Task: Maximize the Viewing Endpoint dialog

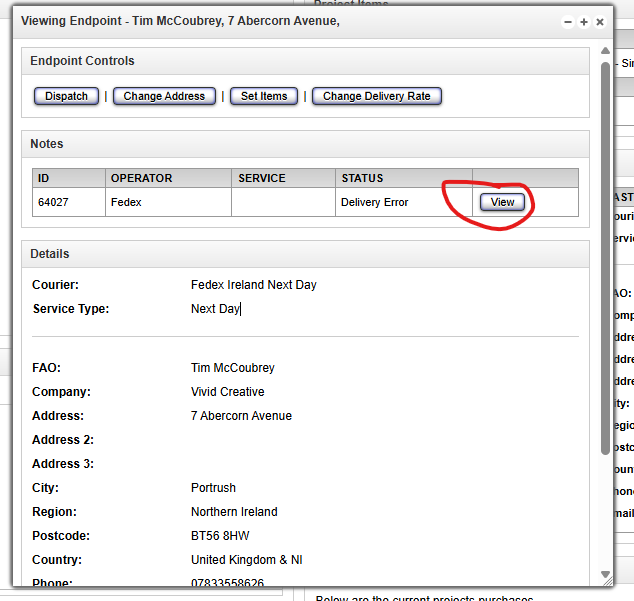Action: click(584, 22)
